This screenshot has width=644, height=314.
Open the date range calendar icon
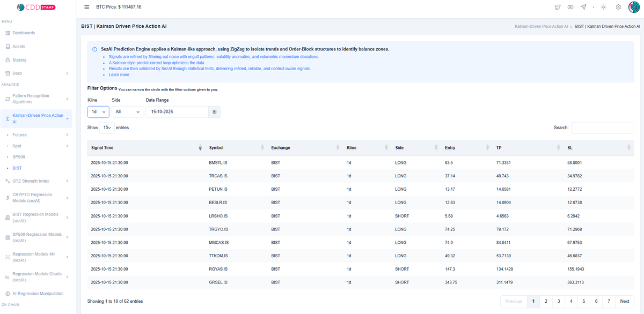215,112
